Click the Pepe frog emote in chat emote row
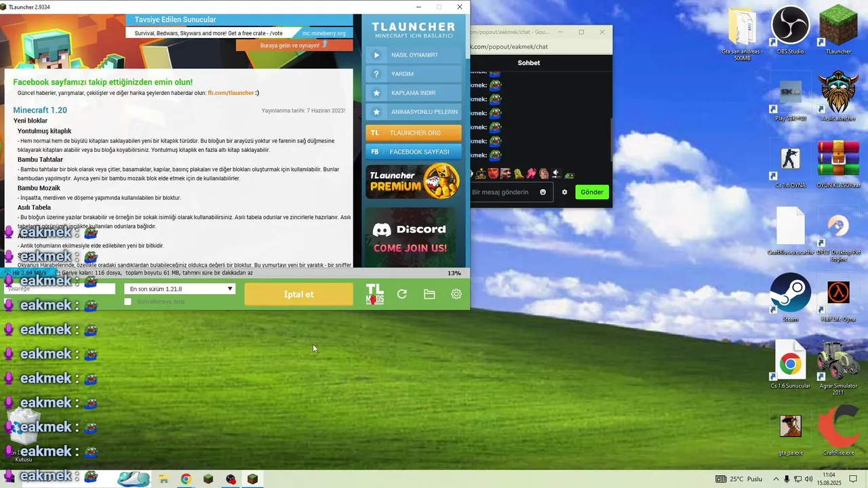 (569, 175)
